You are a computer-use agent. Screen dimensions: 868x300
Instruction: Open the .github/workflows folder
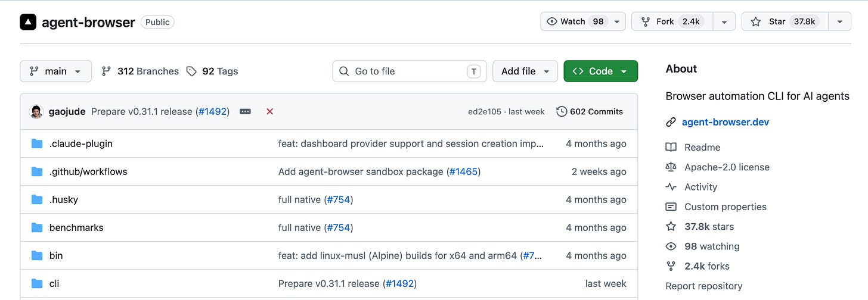point(88,171)
